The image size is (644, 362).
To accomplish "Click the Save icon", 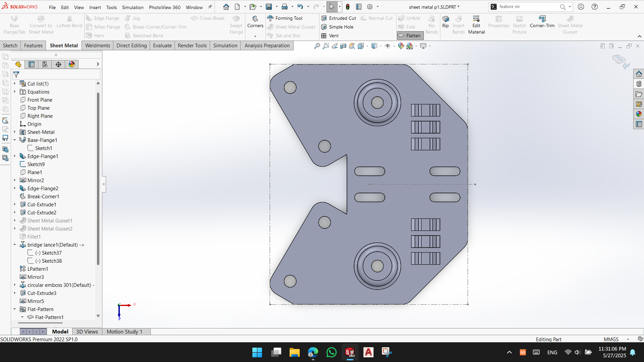I will tap(268, 7).
